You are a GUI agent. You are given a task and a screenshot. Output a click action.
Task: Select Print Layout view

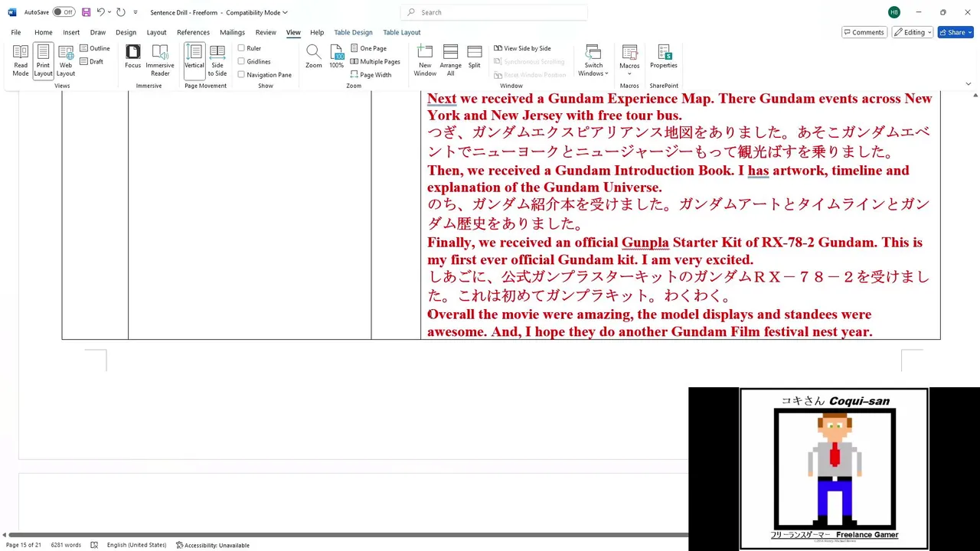43,60
